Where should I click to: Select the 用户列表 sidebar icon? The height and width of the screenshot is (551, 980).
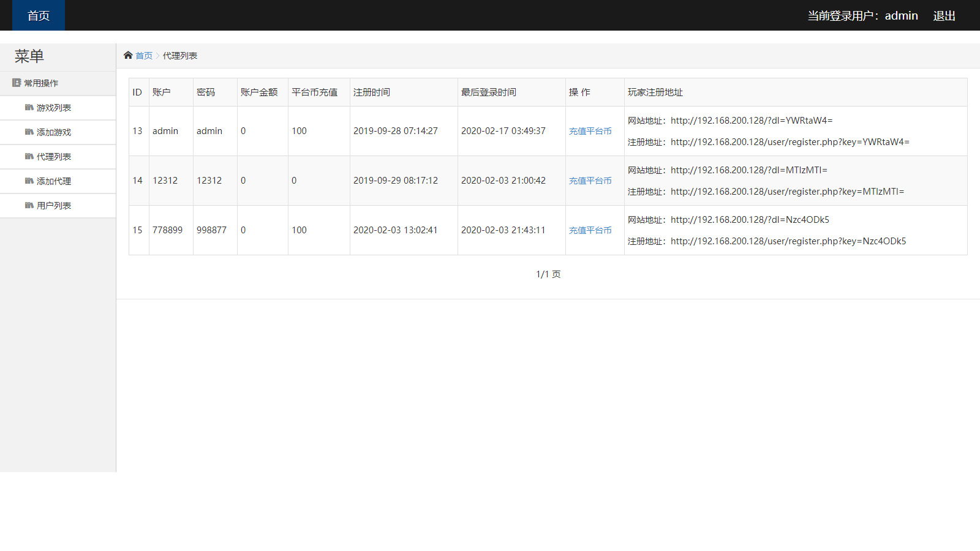(x=29, y=205)
